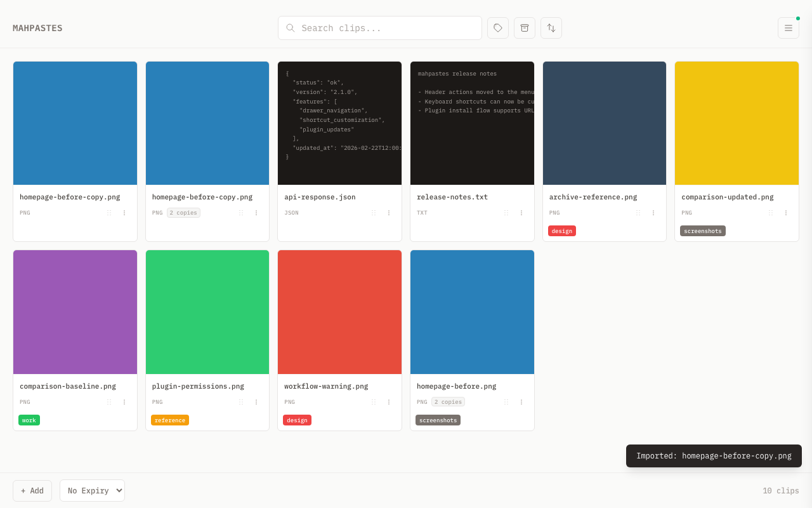The image size is (812, 508).
Task: Open more options for api-response.json
Action: tap(389, 213)
